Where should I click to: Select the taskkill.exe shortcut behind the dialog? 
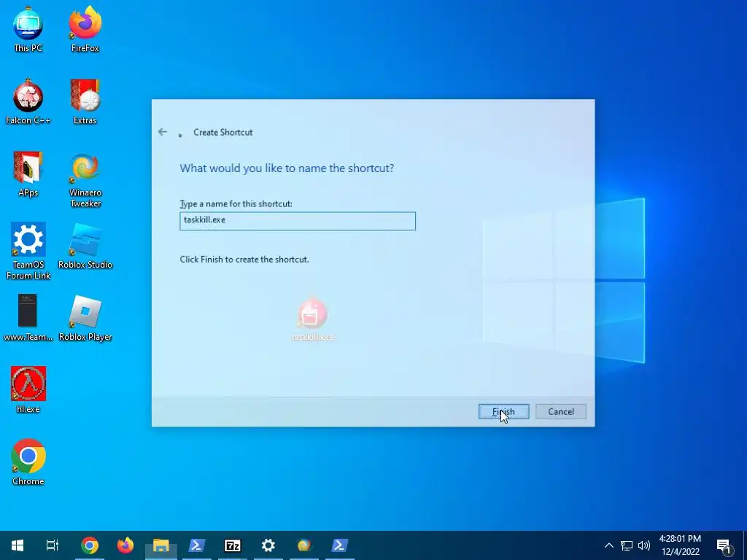tap(312, 319)
